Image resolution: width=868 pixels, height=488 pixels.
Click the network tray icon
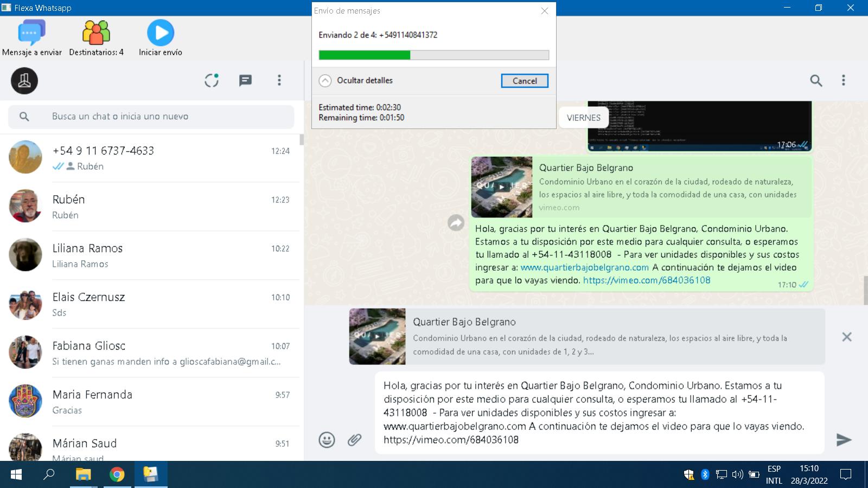click(x=721, y=474)
